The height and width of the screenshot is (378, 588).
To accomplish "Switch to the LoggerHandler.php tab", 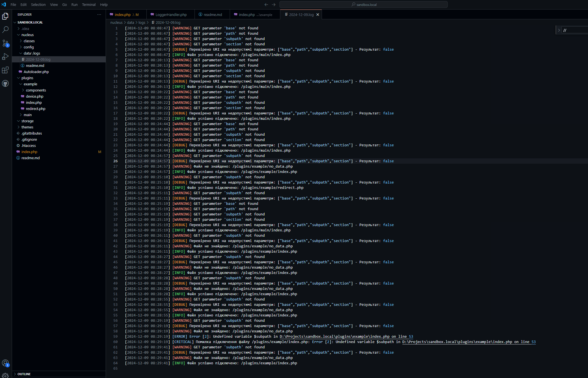I will 171,15.
